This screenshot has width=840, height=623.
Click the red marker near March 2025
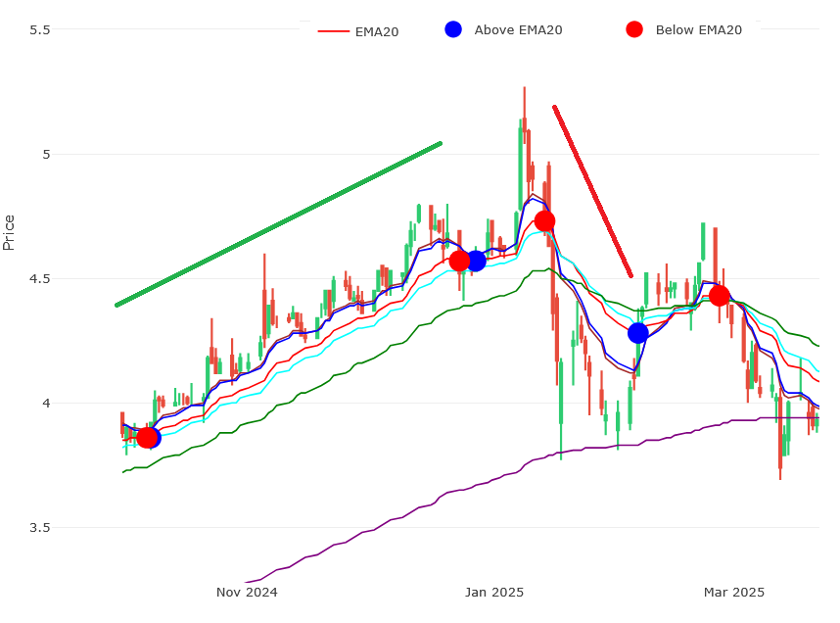pyautogui.click(x=719, y=296)
